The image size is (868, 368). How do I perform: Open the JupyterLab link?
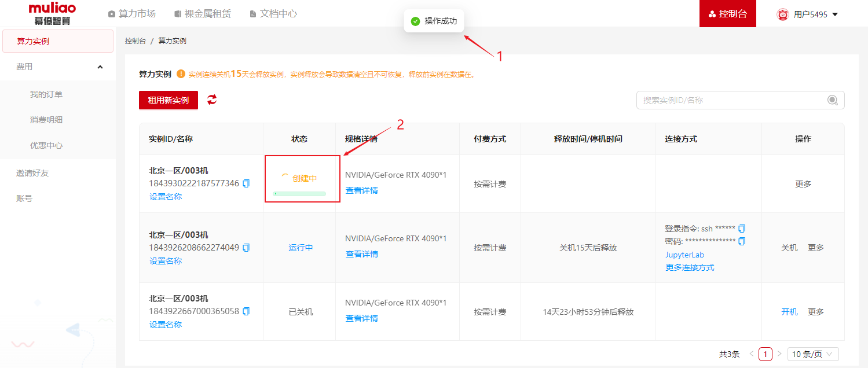tap(685, 255)
